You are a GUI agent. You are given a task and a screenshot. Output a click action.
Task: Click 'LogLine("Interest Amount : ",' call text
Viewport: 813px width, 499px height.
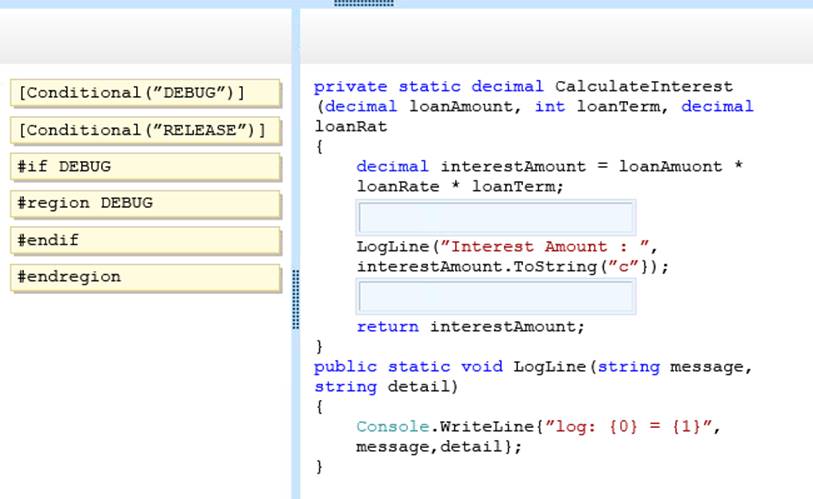click(x=507, y=247)
